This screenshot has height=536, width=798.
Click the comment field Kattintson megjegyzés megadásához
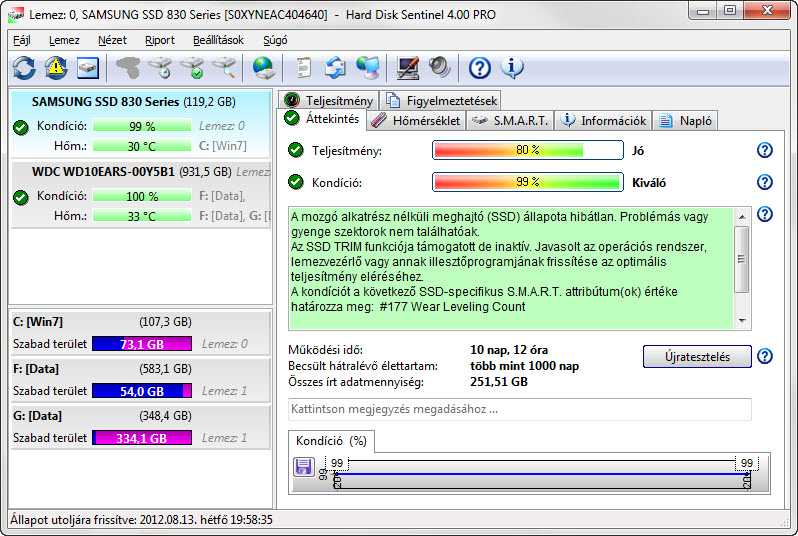[520, 409]
